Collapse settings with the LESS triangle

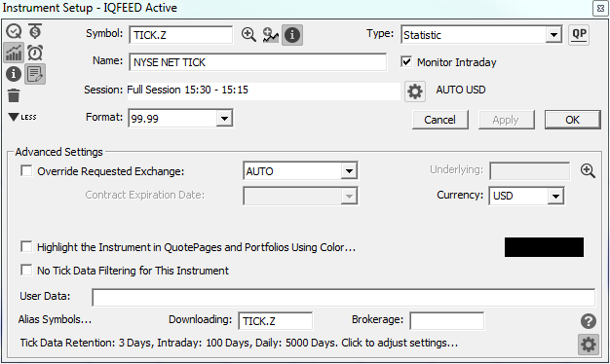tap(22, 117)
